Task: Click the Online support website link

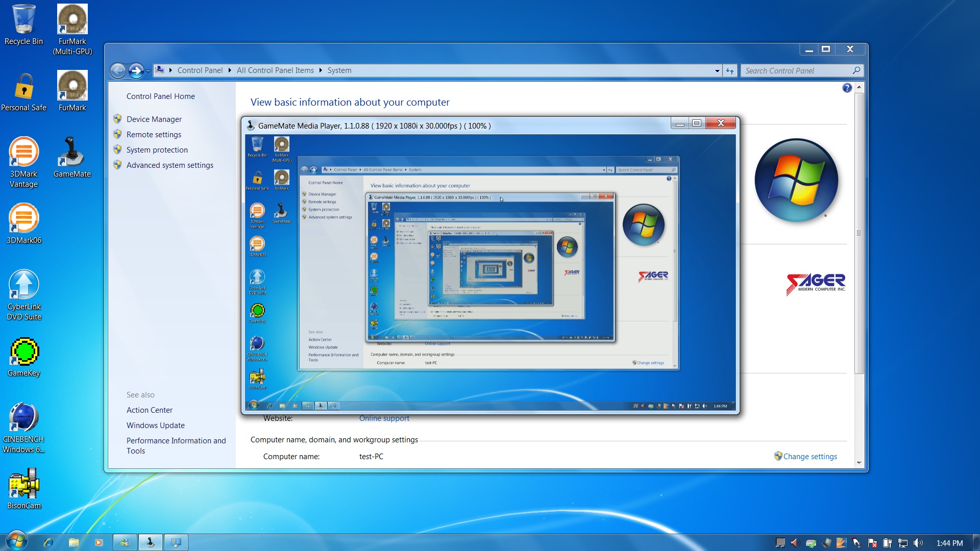Action: (384, 418)
